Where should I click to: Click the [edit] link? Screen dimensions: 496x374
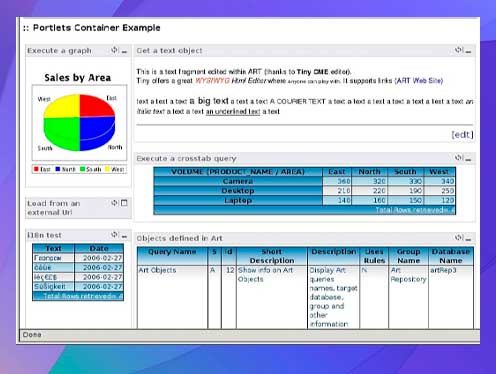pyautogui.click(x=462, y=135)
